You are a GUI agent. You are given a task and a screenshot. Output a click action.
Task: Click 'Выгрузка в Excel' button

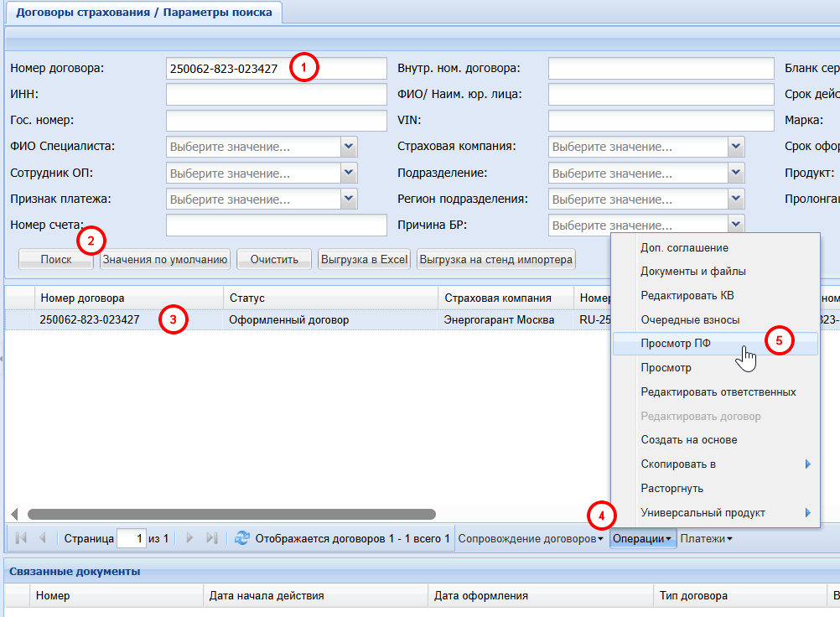[x=364, y=260]
